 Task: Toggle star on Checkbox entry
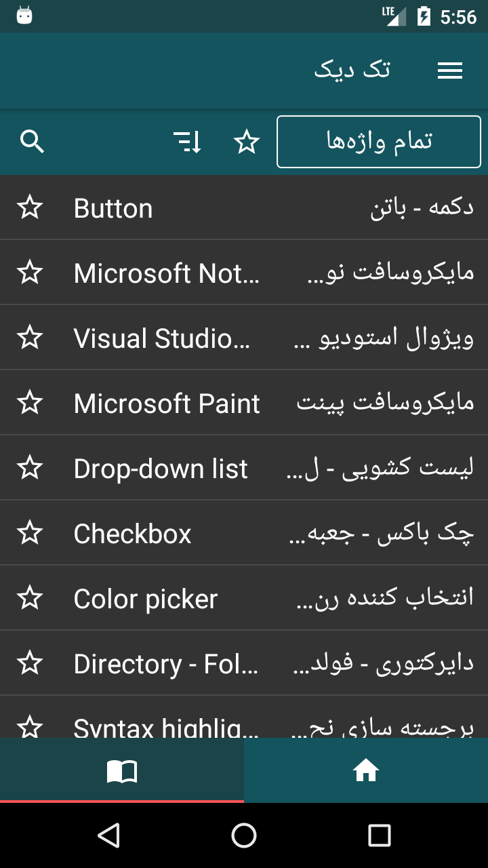[30, 533]
